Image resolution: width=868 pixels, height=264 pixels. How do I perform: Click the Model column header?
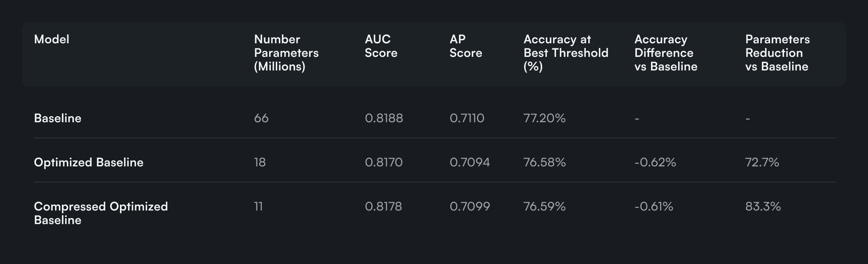(51, 39)
